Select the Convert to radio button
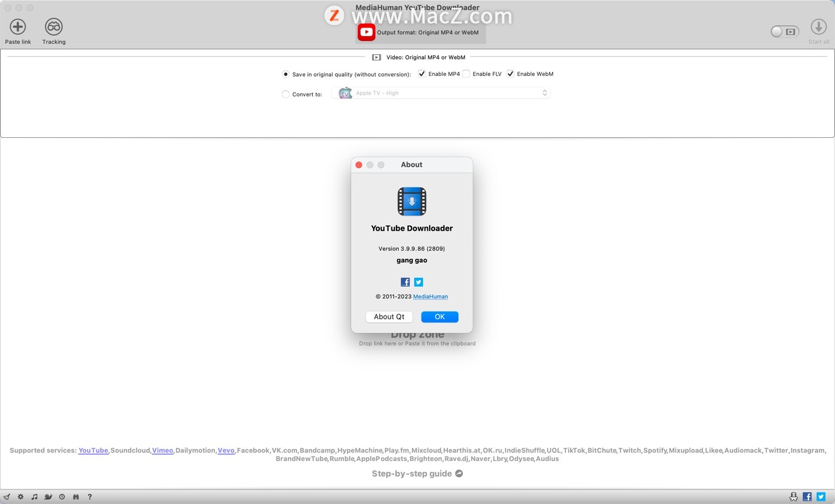Image resolution: width=835 pixels, height=504 pixels. [x=286, y=94]
